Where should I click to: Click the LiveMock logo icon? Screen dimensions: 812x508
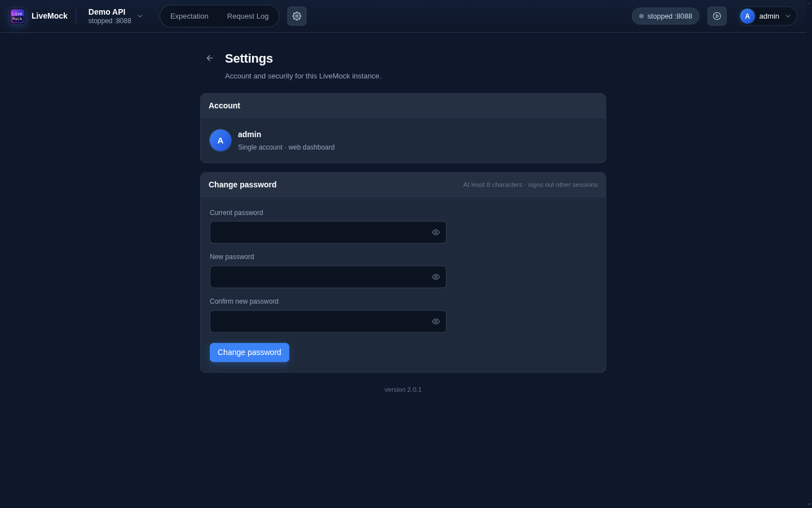(17, 16)
